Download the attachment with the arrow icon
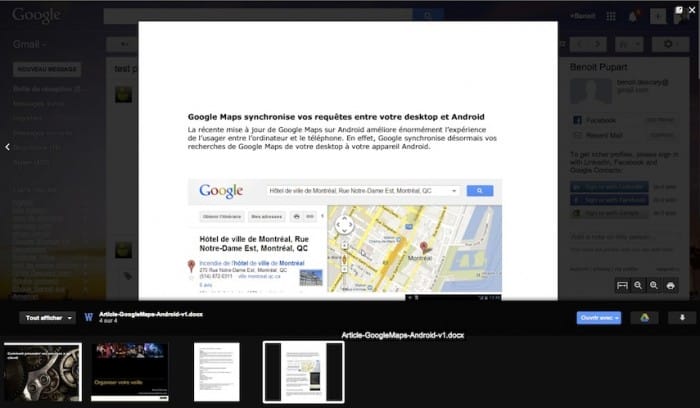Screen dimensions: 700x408 (682, 318)
